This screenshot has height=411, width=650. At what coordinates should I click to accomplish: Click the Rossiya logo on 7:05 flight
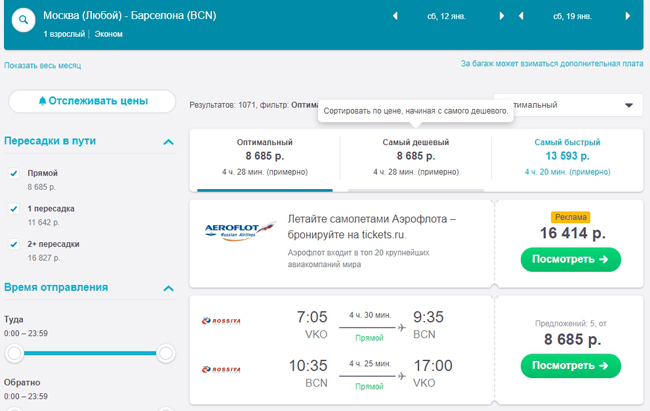click(221, 321)
